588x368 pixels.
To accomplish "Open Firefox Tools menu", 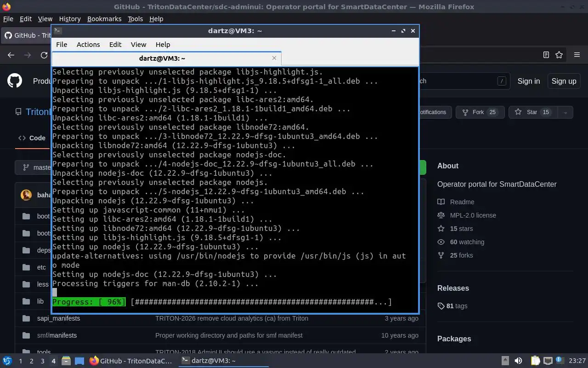I will [135, 19].
